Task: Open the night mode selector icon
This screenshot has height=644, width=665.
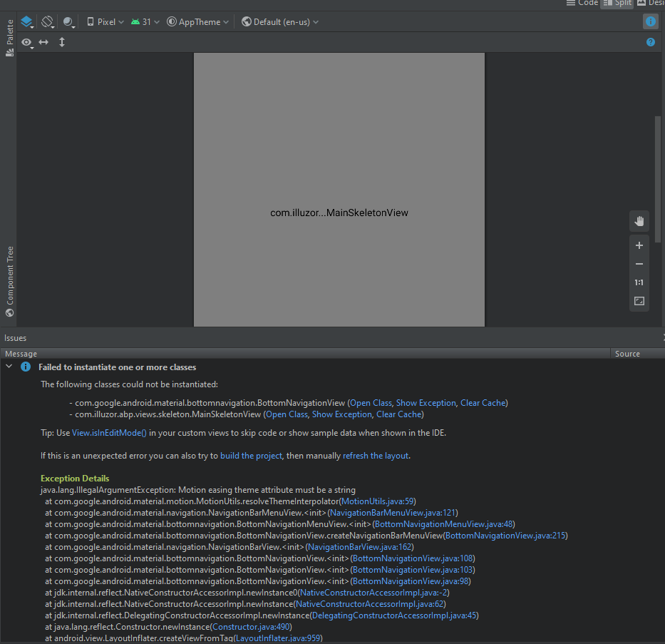Action: pyautogui.click(x=68, y=21)
